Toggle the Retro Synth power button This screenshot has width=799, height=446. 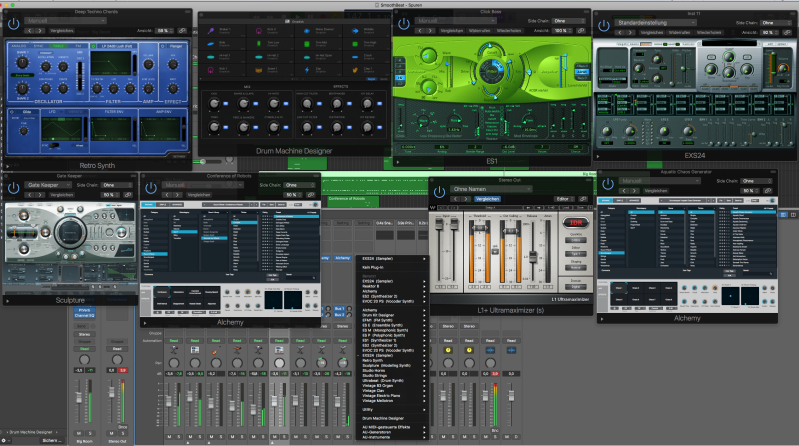pos(14,24)
